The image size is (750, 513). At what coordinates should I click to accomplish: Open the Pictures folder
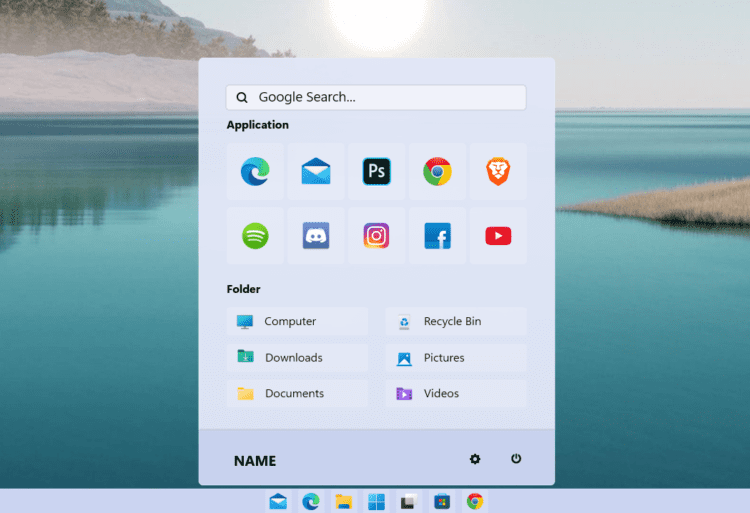point(456,358)
